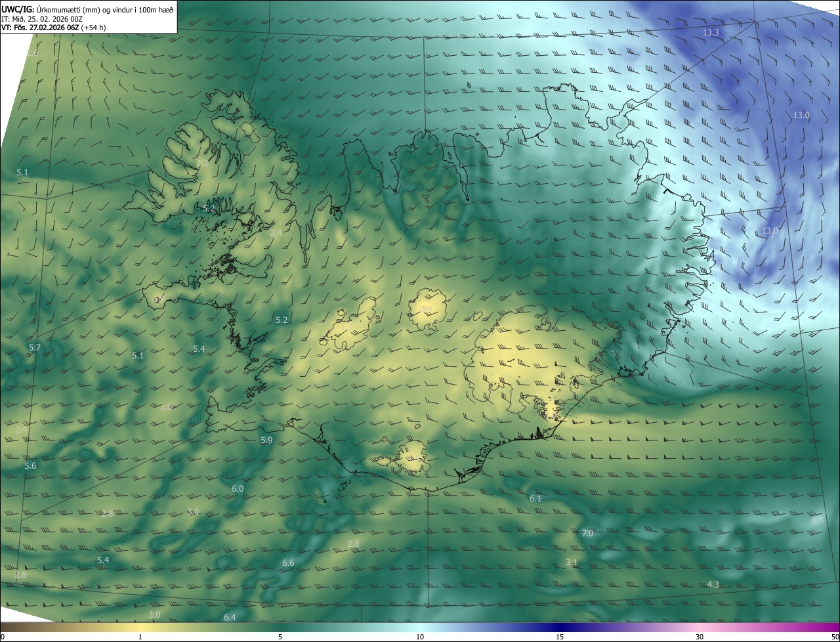The width and height of the screenshot is (840, 642).
Task: Click the color scale tick label 1
Action: (140, 637)
